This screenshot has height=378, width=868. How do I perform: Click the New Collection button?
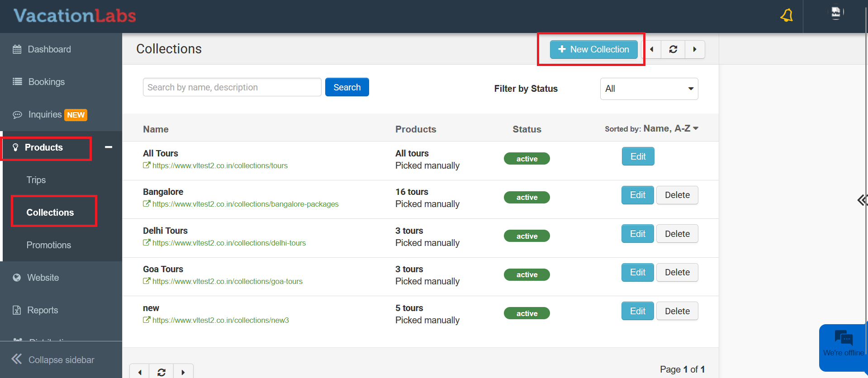[593, 49]
